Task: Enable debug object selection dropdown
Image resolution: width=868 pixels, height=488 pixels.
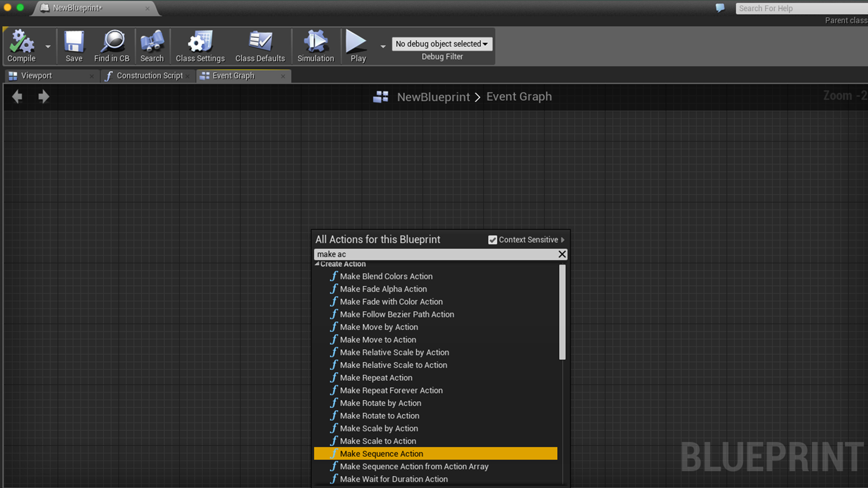Action: (x=442, y=43)
